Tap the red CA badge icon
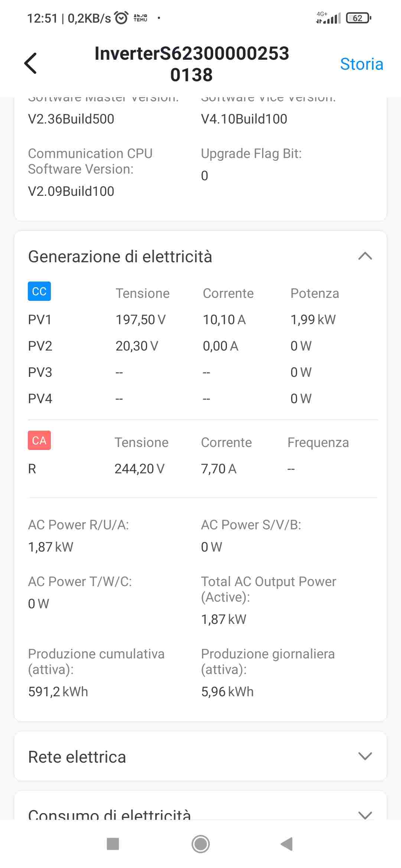401x868 pixels. click(x=39, y=440)
